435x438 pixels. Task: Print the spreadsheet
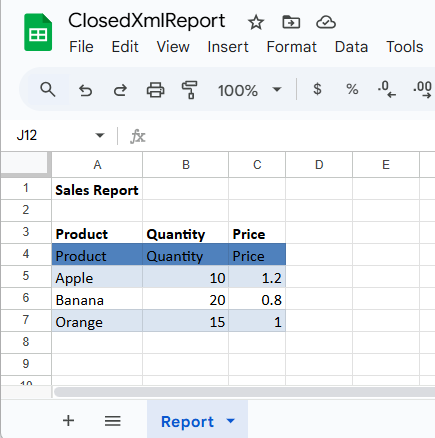pyautogui.click(x=155, y=90)
